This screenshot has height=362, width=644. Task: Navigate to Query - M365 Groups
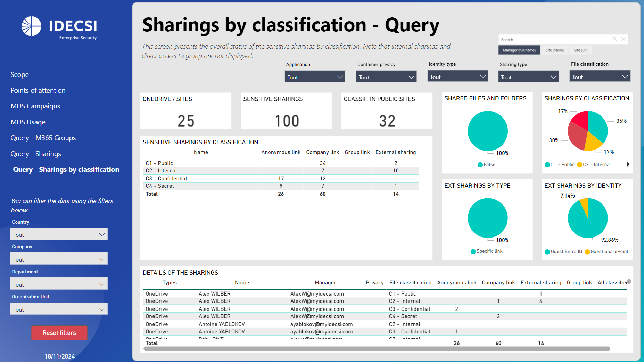(43, 138)
